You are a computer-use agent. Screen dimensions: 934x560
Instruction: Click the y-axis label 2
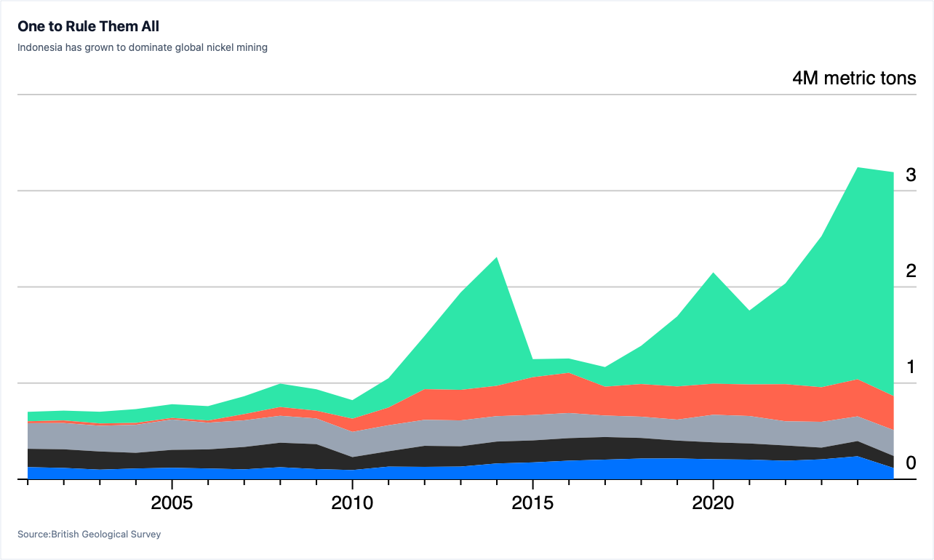point(911,271)
